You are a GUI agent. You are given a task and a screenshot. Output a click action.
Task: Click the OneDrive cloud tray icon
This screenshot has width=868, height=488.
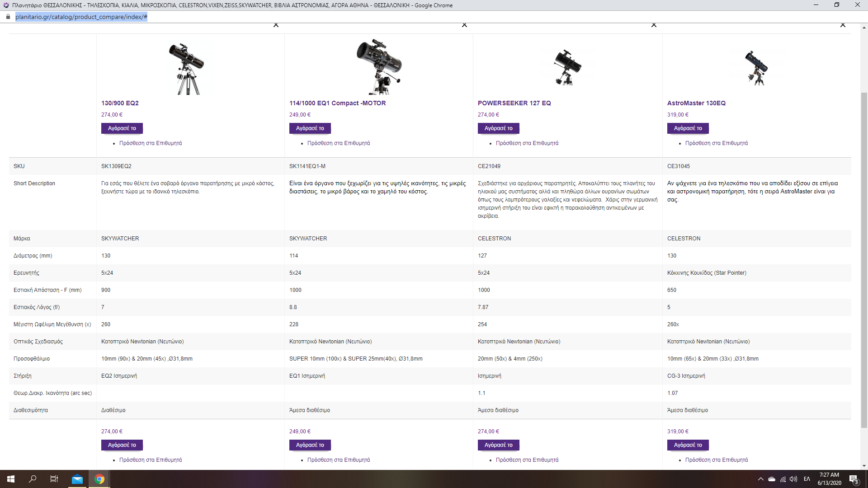772,479
